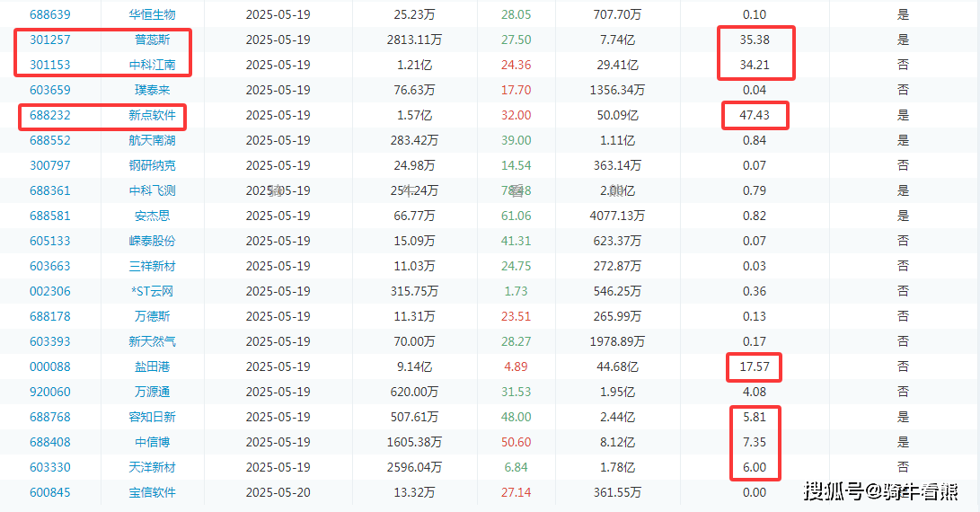Screen dimensions: 980x512
Task: Click stock code 301257
Action: click(50, 40)
